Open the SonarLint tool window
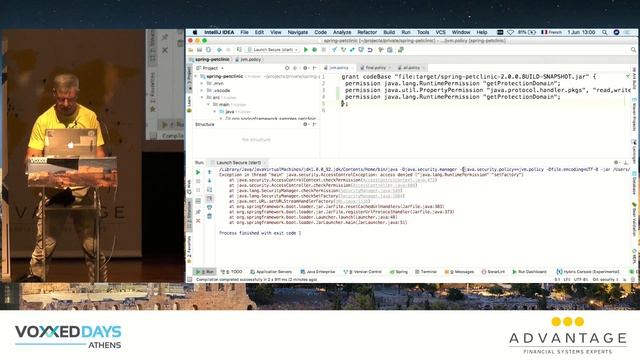 [x=493, y=272]
